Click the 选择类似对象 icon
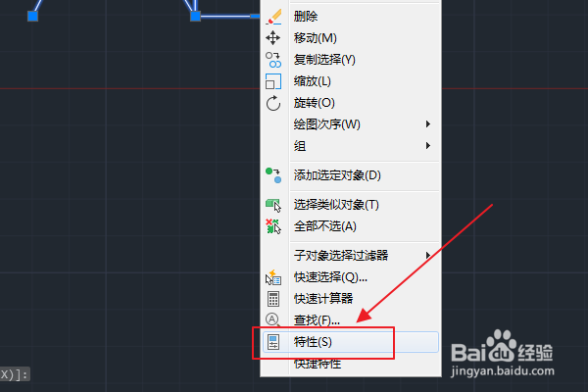Screen dimensions: 588x392 (273, 205)
